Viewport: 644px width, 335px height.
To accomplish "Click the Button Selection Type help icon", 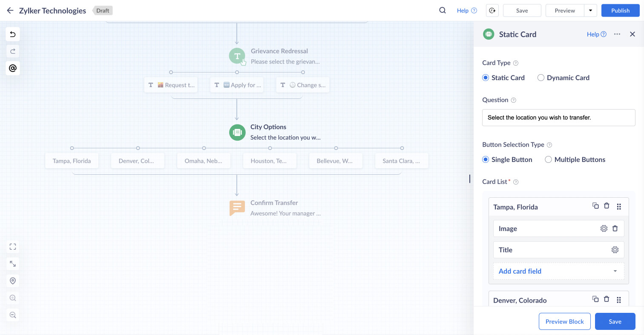I will 549,145.
